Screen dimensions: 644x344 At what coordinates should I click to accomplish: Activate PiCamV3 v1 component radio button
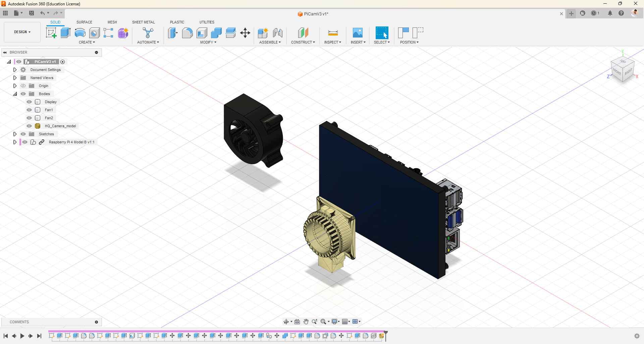62,62
